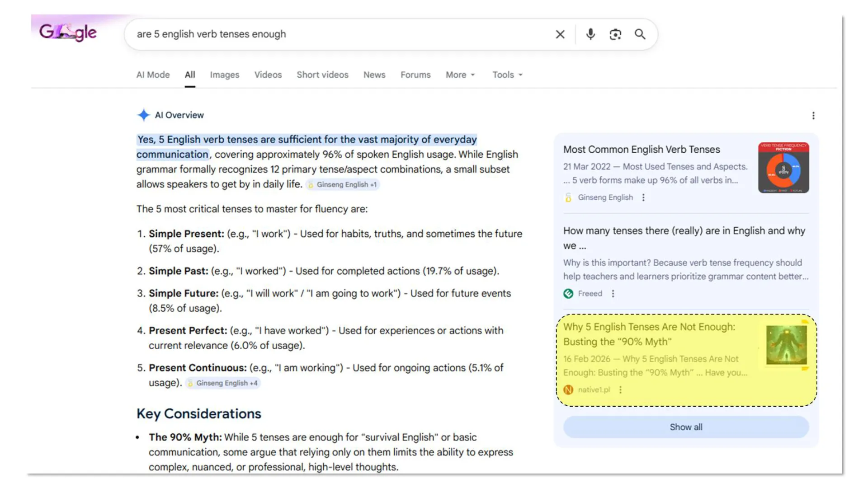Open three-dot menu next to Ginseng English source

tap(643, 197)
